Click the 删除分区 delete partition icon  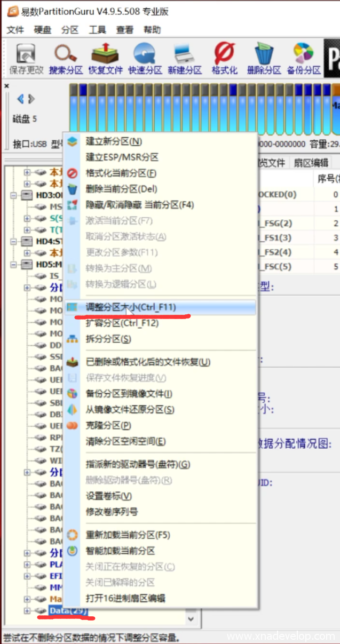264,59
